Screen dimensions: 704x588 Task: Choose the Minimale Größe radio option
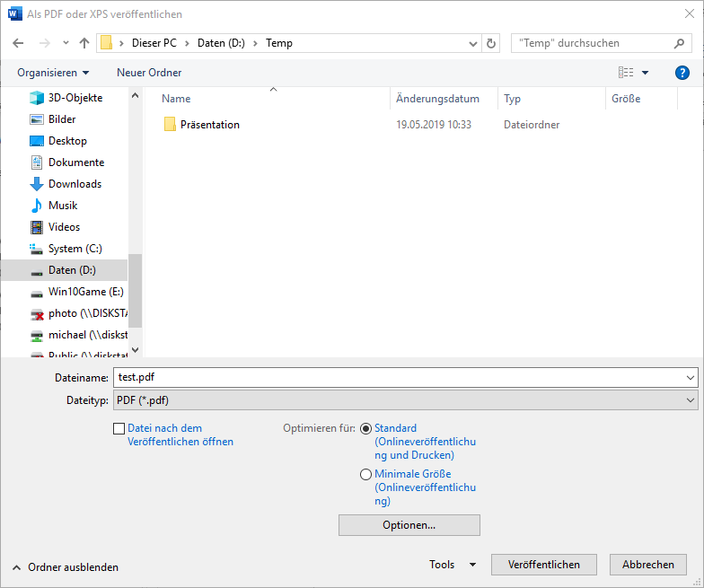tap(365, 474)
